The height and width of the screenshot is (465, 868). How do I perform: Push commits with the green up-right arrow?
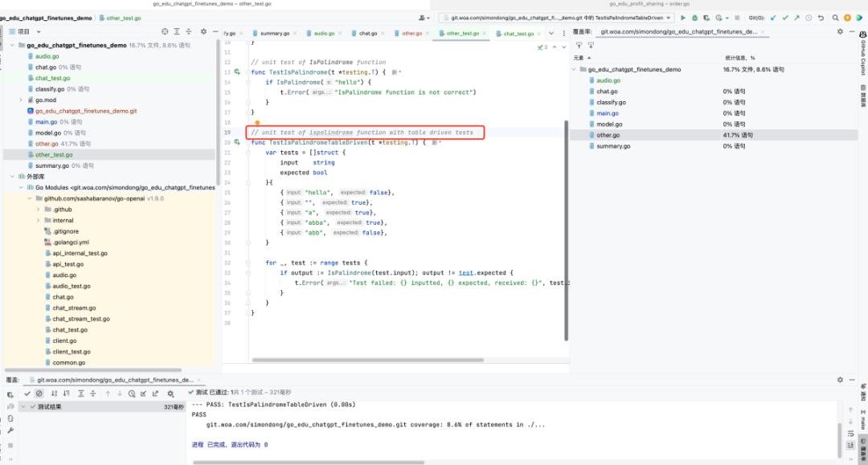pos(796,18)
